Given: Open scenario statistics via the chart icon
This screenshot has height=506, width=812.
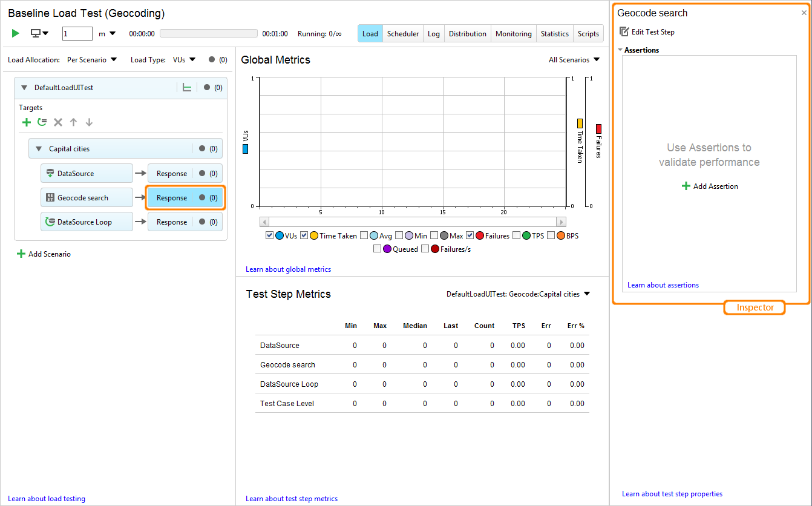Looking at the screenshot, I should pyautogui.click(x=188, y=87).
